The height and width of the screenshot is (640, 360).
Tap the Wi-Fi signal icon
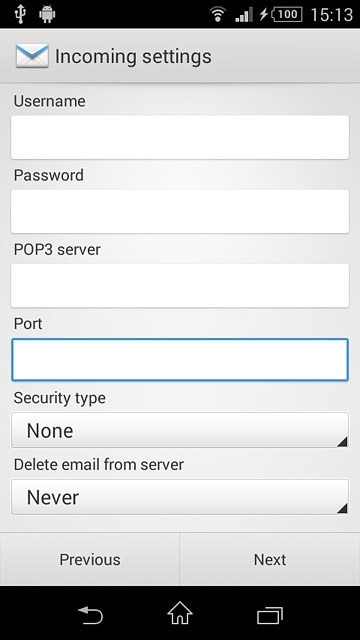coord(218,15)
